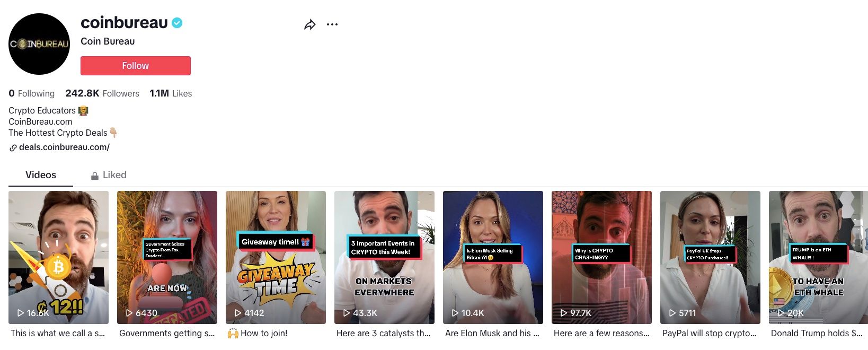
Task: Open the deals.coinbureau.com link
Action: coord(64,147)
